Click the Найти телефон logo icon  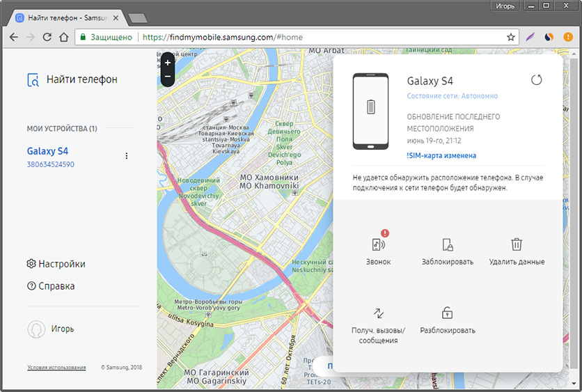(33, 79)
